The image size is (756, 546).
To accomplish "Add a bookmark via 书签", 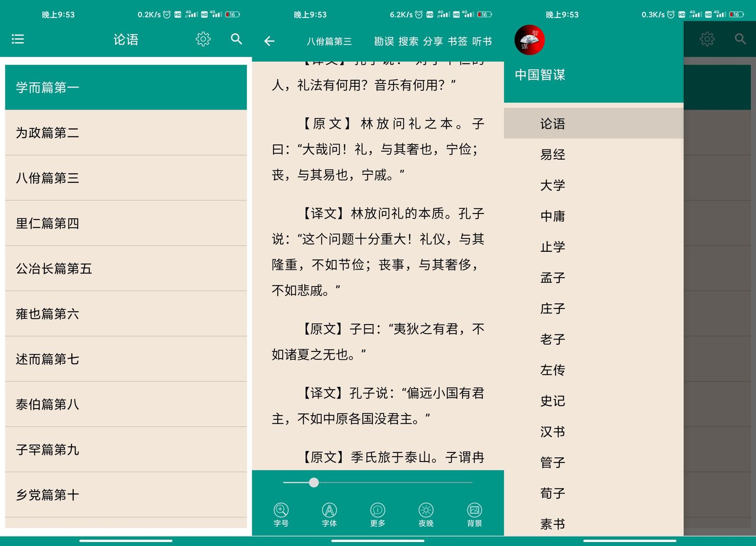I will [x=457, y=41].
